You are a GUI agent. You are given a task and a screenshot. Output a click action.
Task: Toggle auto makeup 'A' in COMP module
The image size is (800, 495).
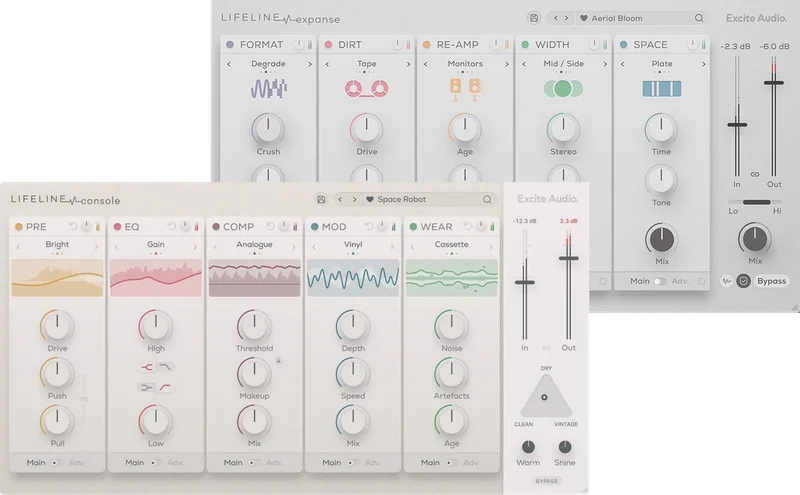point(279,361)
